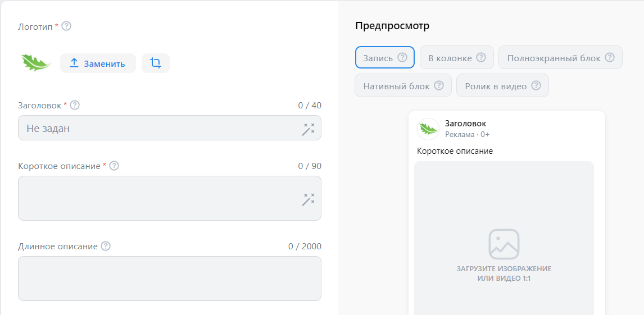Click magic wand icon in Короткое описание field
Screen dimensions: 644x315
tap(309, 199)
